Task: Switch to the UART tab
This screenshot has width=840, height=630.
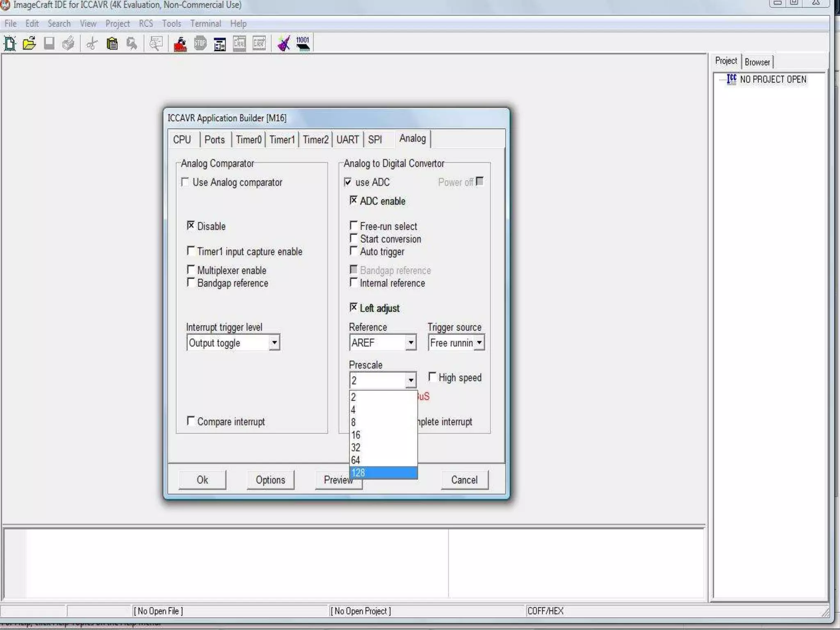Action: 348,139
